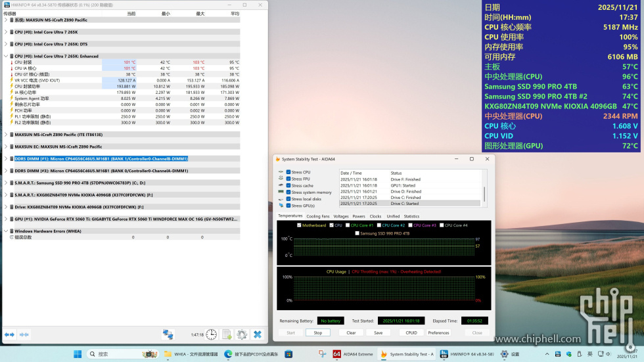Image resolution: width=644 pixels, height=362 pixels.
Task: Expand MAXSUN MS-iCraft Z890 Pacific system node
Action: coord(6,20)
